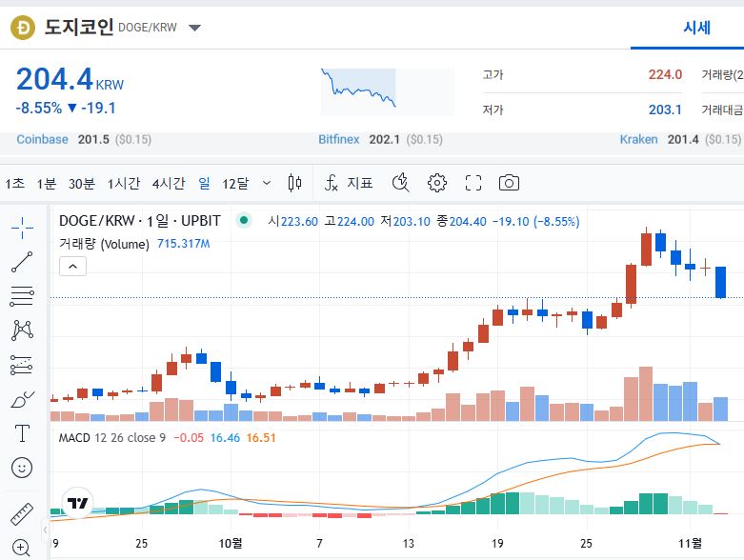Switch to the 시세 tab
This screenshot has width=744, height=560.
pos(696,28)
